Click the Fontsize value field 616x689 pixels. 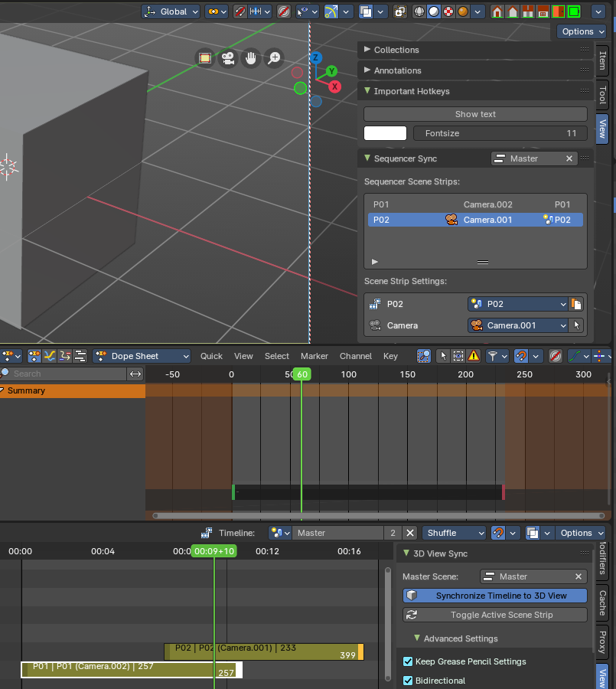(500, 133)
